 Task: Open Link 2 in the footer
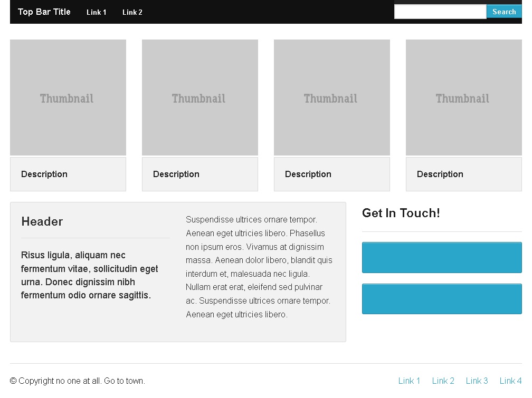(443, 381)
